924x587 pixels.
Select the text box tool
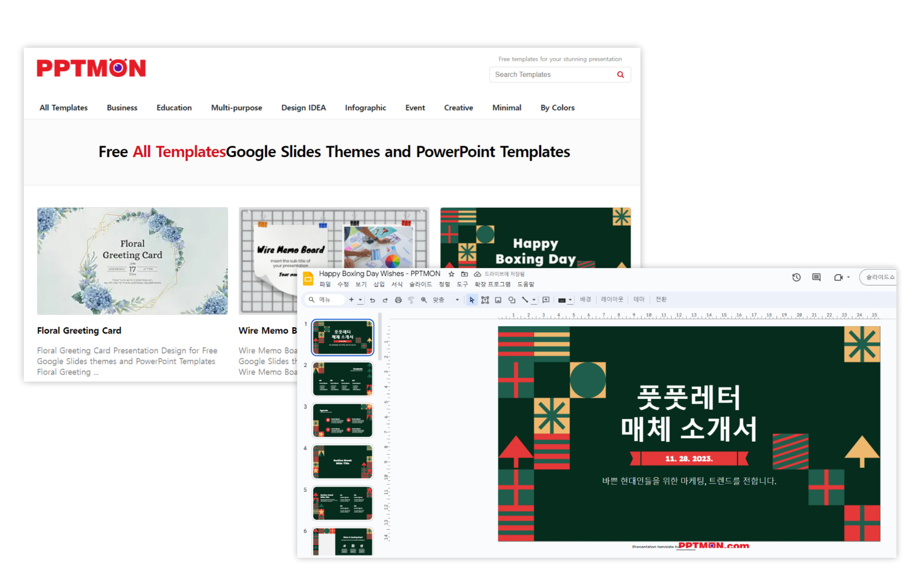pos(485,300)
